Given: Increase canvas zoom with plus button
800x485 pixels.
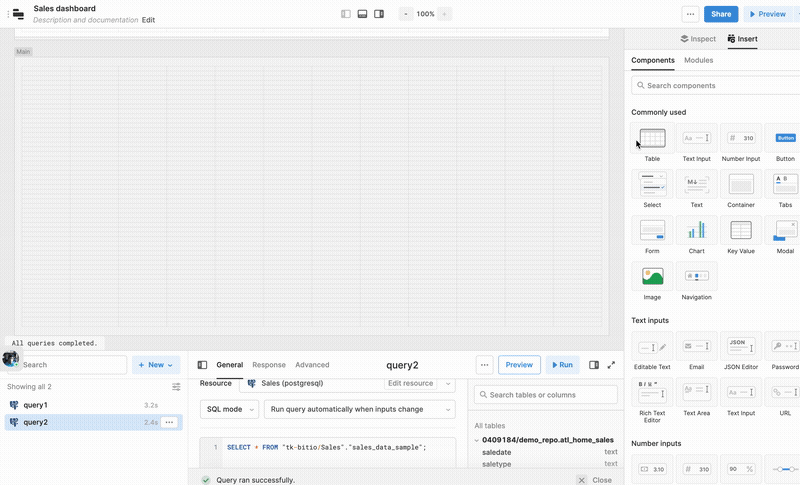Looking at the screenshot, I should (x=444, y=14).
